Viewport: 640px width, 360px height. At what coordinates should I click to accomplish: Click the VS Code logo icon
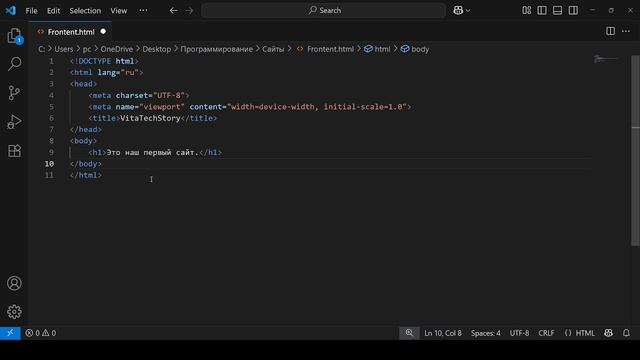tap(11, 11)
